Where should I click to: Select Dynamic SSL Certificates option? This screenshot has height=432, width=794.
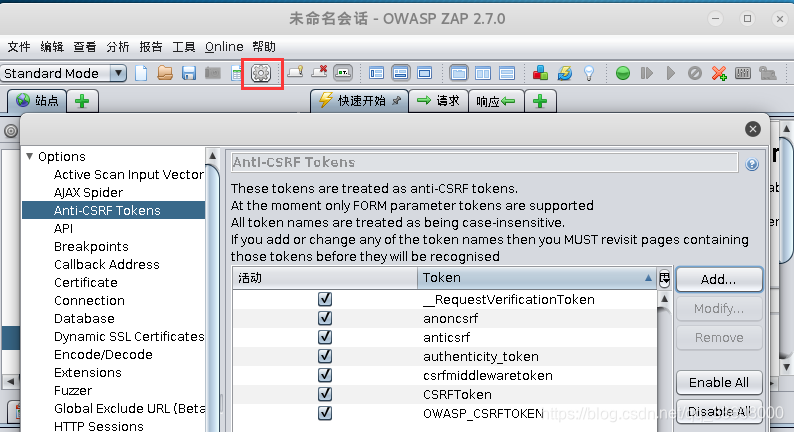tap(129, 337)
